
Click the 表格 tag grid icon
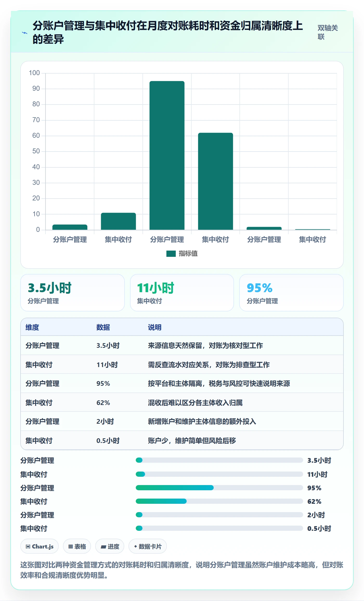(70, 546)
